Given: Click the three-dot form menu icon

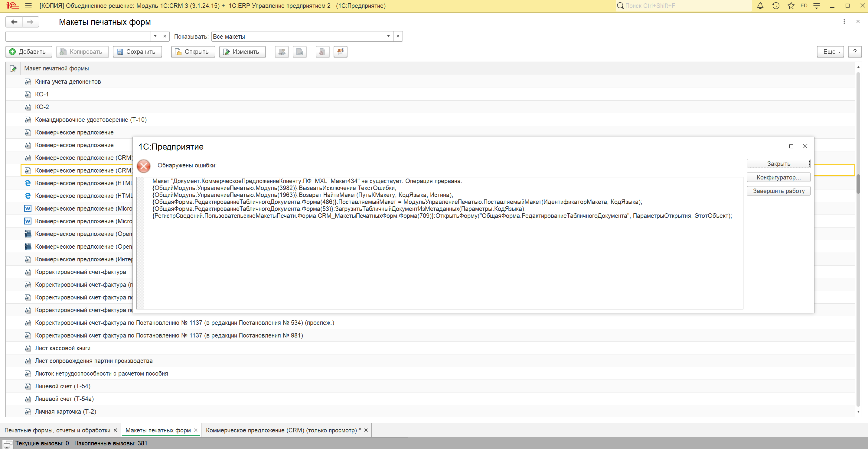Looking at the screenshot, I should tap(844, 21).
